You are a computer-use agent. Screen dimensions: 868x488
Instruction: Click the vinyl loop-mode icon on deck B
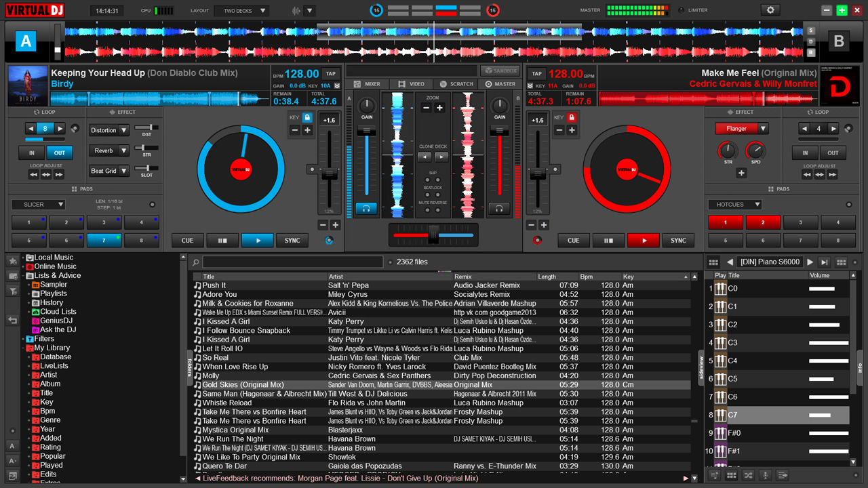(x=848, y=129)
